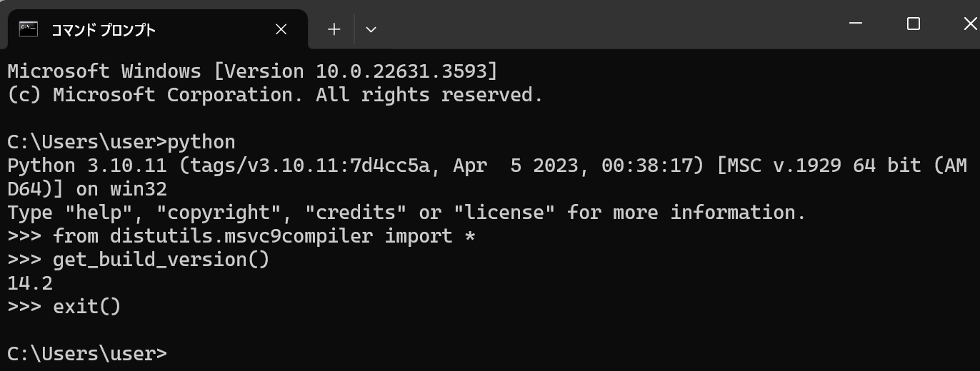This screenshot has width=980, height=371.
Task: Click the empty title bar area
Action: click(607, 24)
